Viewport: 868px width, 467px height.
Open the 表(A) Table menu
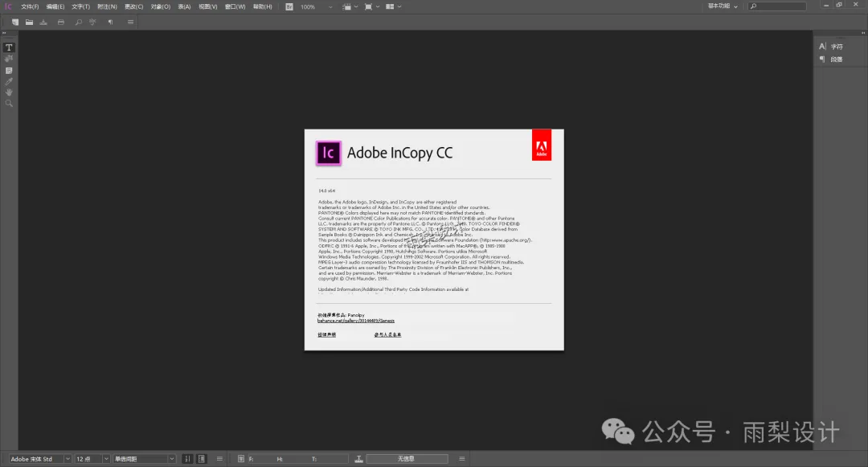tap(184, 6)
